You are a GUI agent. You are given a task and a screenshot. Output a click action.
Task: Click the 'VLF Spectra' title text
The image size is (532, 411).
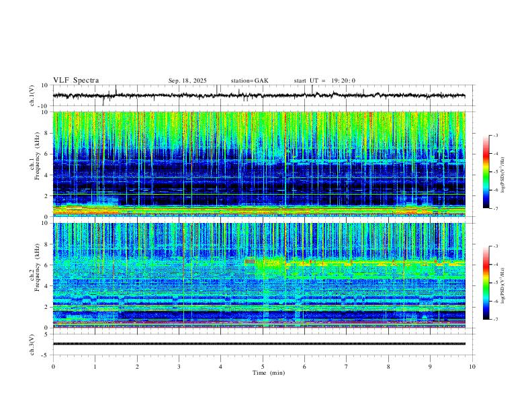tap(76, 81)
